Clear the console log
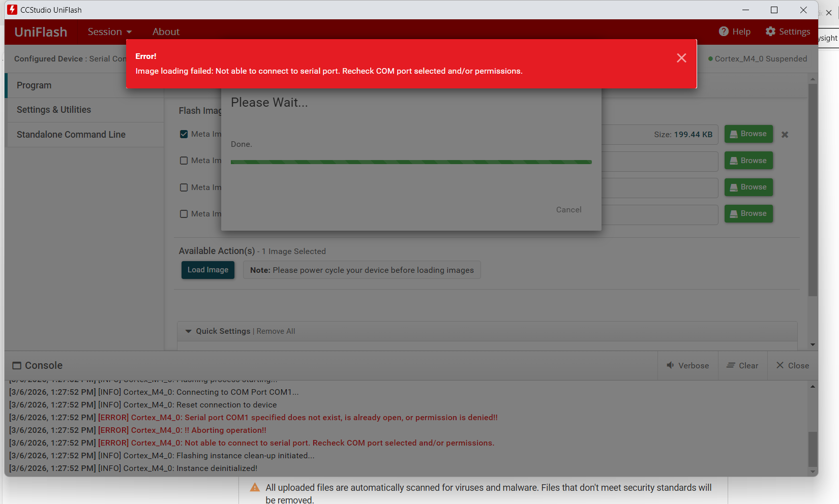839x504 pixels. coord(742,365)
